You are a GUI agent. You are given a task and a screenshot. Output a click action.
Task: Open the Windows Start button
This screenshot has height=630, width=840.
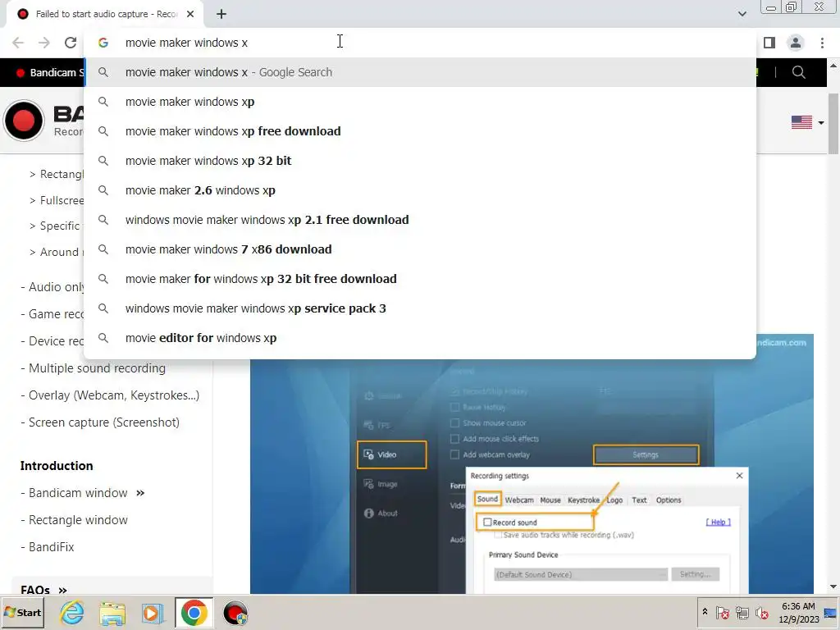pos(22,612)
